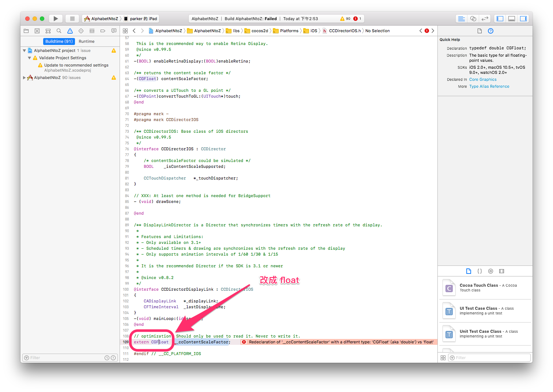Select the Buildtime (91) tab
553x392 pixels.
pos(59,42)
